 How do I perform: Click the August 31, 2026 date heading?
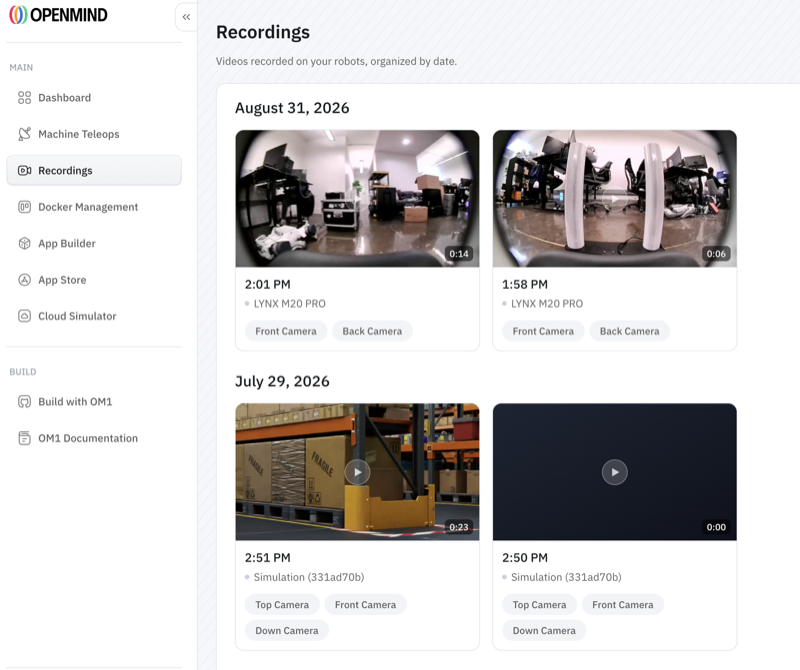click(292, 108)
